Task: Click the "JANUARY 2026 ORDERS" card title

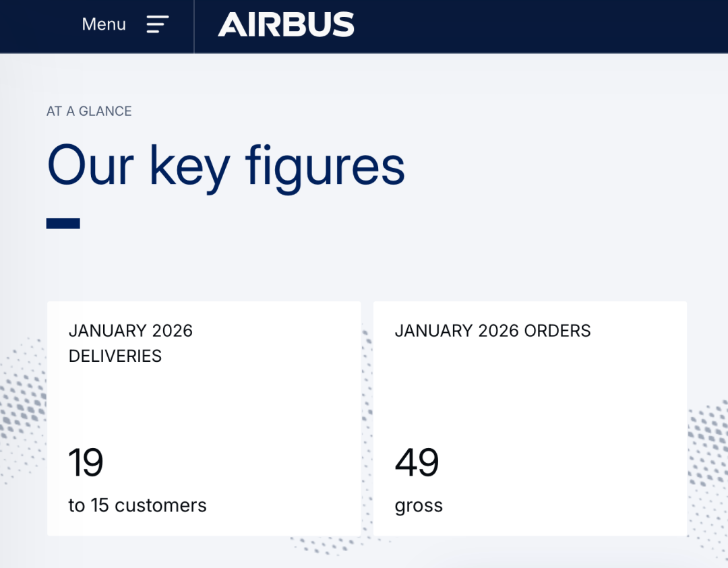Action: [492, 331]
